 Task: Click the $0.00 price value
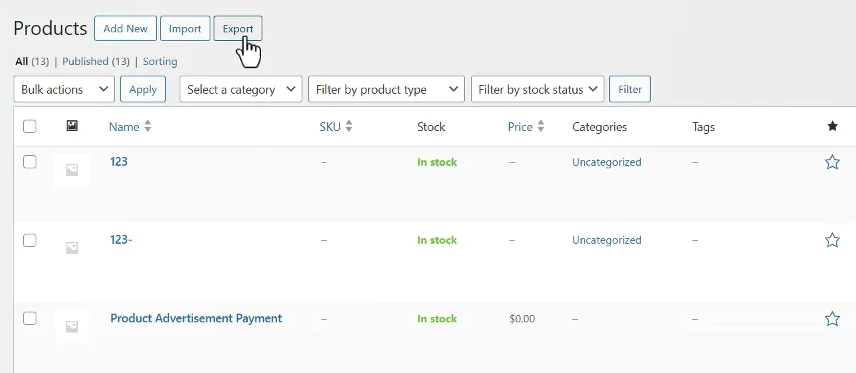pyautogui.click(x=522, y=319)
